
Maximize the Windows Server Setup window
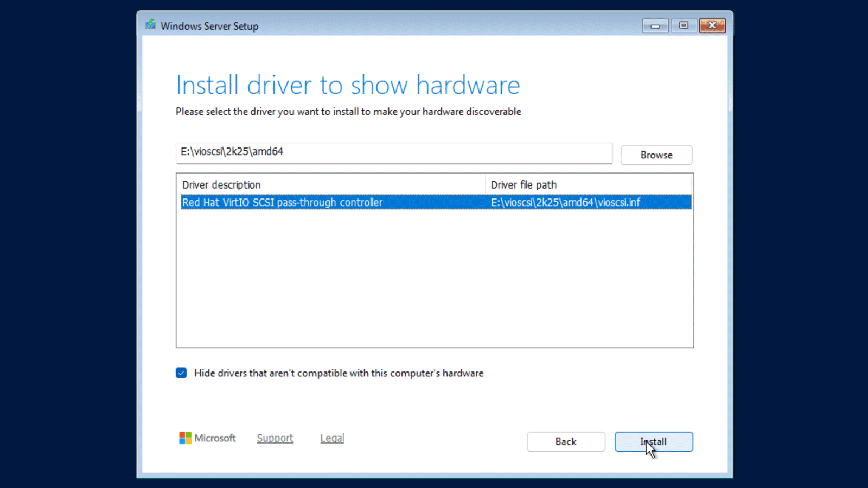(x=684, y=25)
